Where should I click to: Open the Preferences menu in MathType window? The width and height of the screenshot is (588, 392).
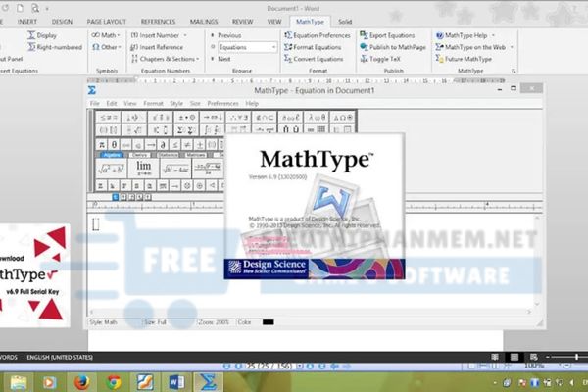[x=222, y=103]
